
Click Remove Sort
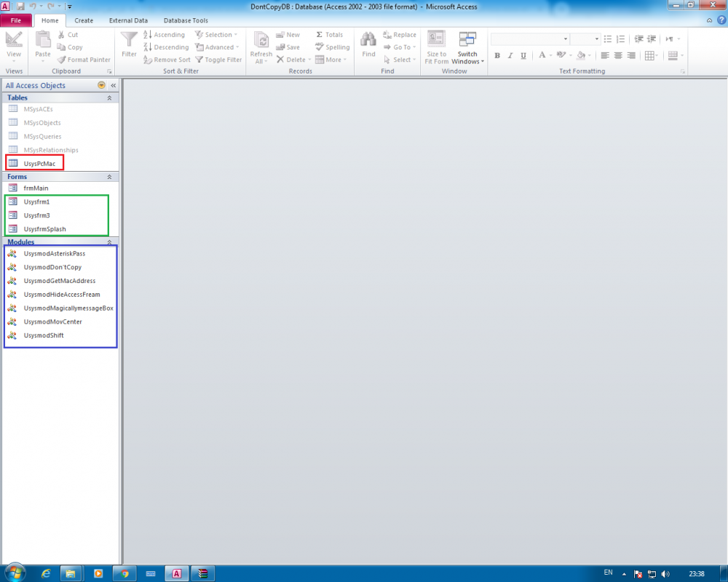(x=167, y=60)
